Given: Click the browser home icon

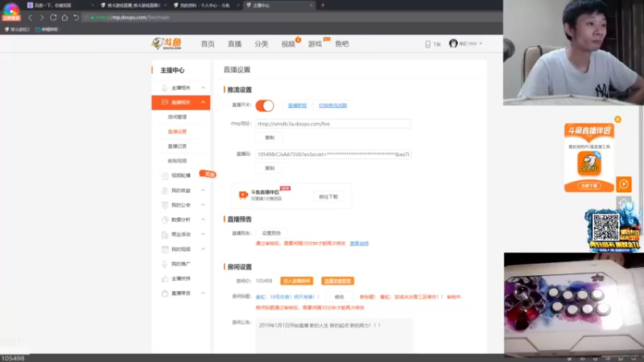Looking at the screenshot, I should (x=65, y=18).
